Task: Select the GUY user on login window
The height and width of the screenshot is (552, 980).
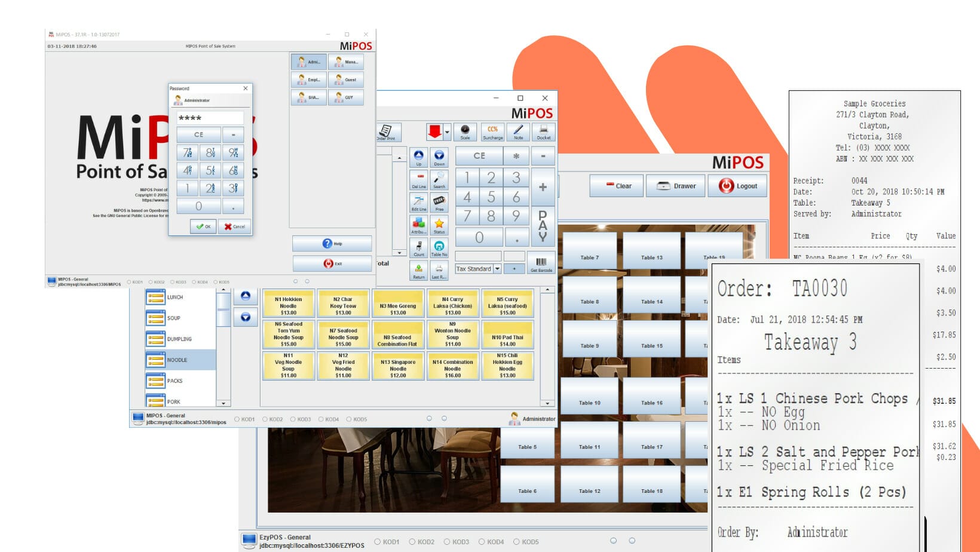Action: [x=345, y=97]
